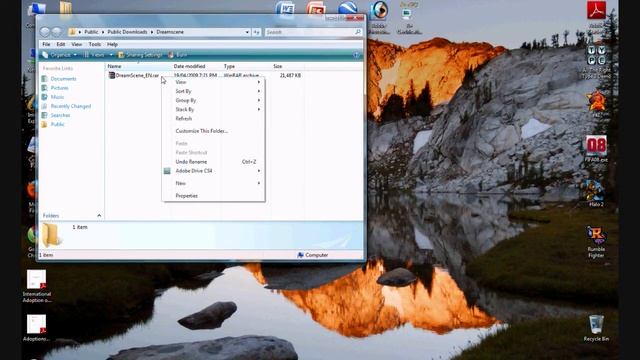Open the File menu
This screenshot has width=640, height=360.
pyautogui.click(x=47, y=44)
